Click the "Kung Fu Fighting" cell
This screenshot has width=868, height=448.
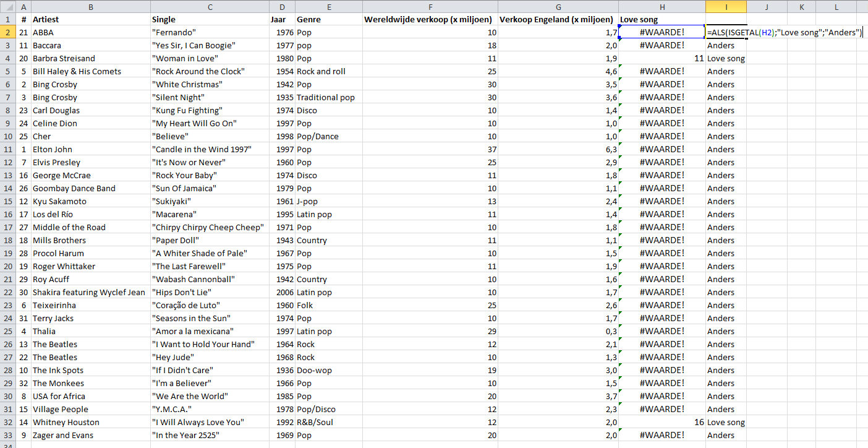210,110
